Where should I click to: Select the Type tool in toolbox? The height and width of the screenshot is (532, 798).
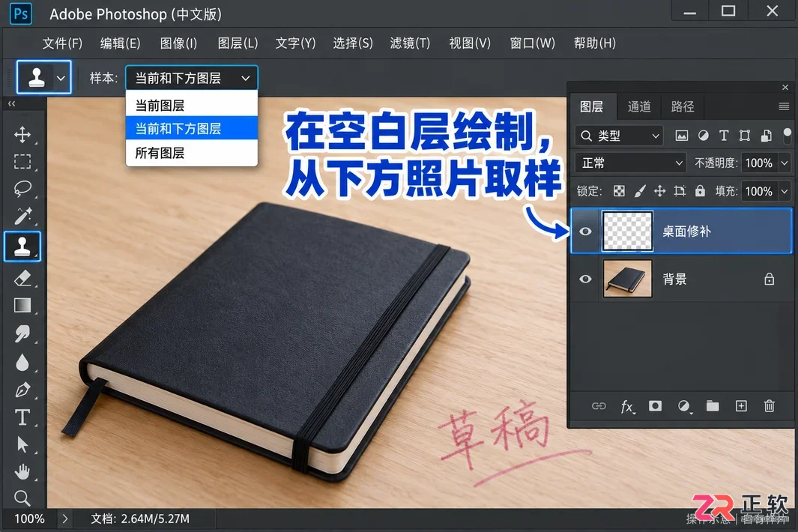click(x=22, y=417)
